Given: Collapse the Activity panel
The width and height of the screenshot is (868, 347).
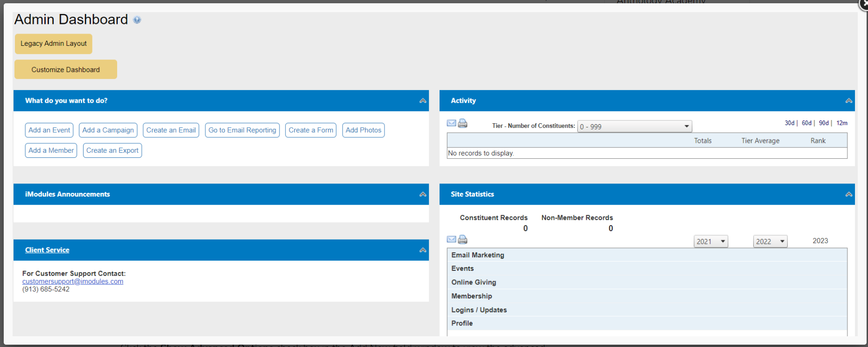Looking at the screenshot, I should (848, 101).
